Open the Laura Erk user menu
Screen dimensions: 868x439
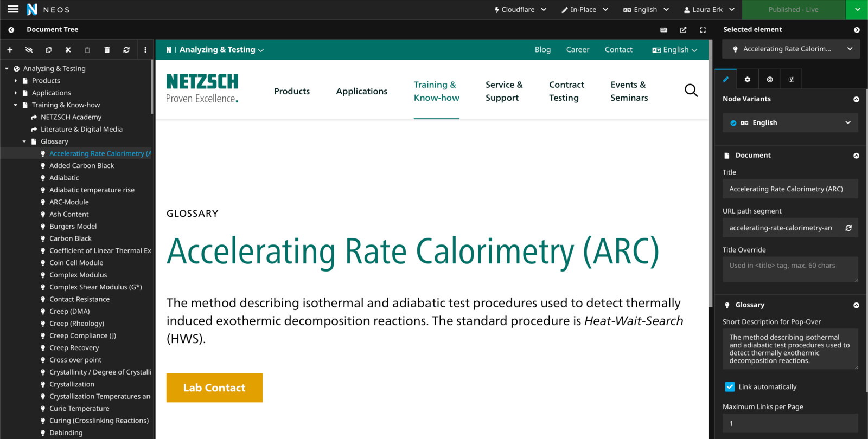pyautogui.click(x=709, y=10)
